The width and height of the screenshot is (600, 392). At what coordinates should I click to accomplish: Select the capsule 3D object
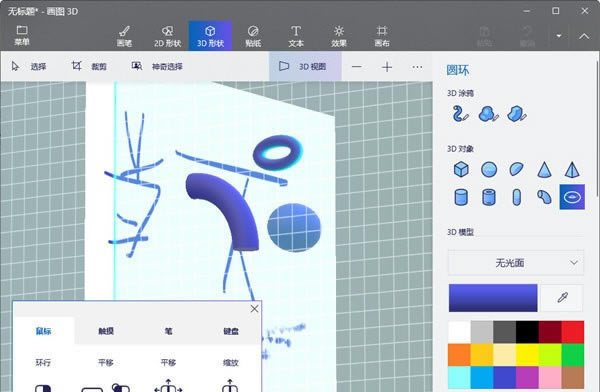coord(517,197)
